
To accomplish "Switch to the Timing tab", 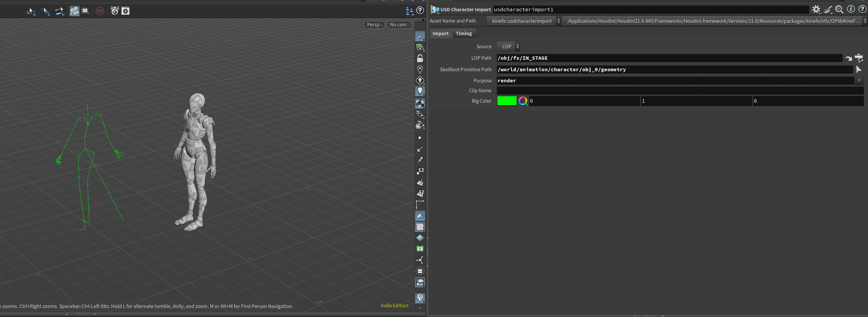I will pos(464,33).
